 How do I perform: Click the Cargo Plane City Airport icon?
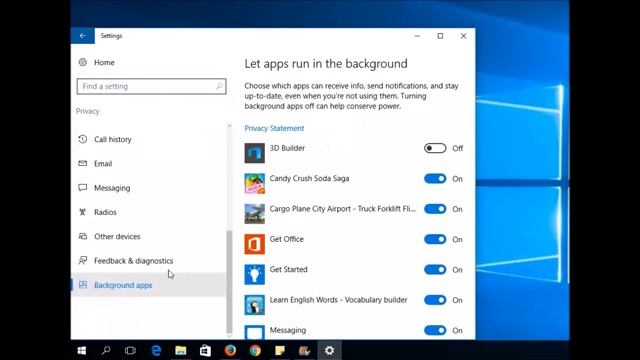click(x=255, y=214)
